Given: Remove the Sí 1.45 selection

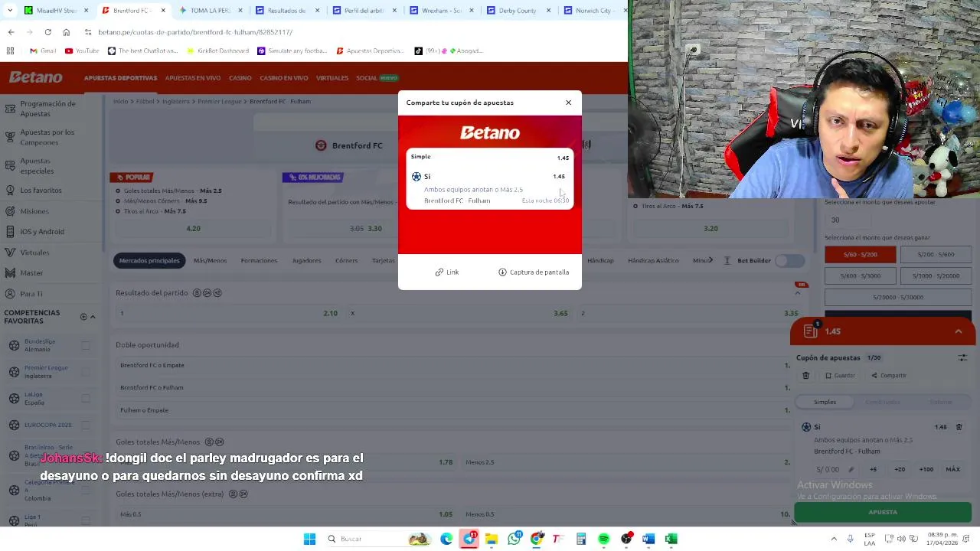Looking at the screenshot, I should pyautogui.click(x=959, y=427).
